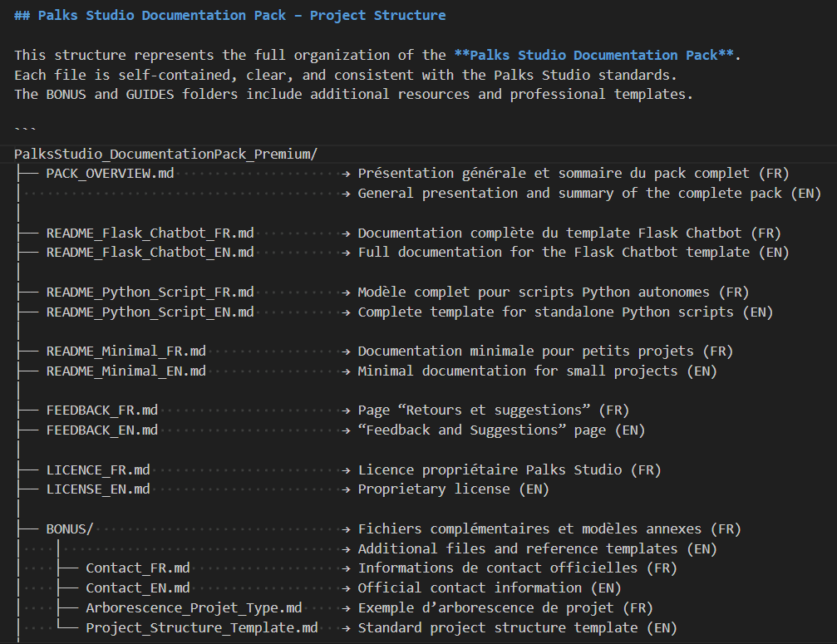Click PACK_OVERVIEW.md in the tree
This screenshot has width=837, height=644.
(x=110, y=174)
